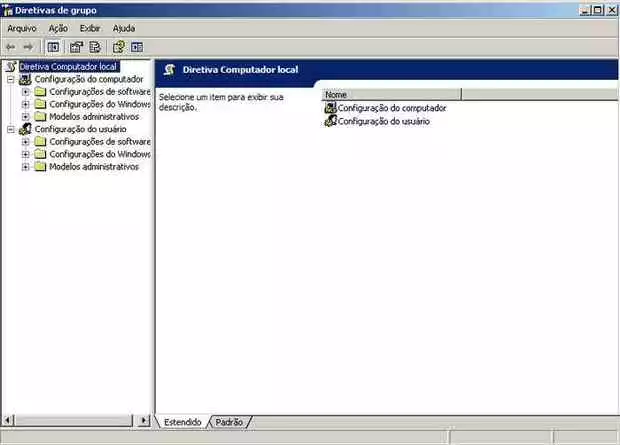Click the Export list toolbar icon
This screenshot has height=445, width=620.
click(95, 47)
